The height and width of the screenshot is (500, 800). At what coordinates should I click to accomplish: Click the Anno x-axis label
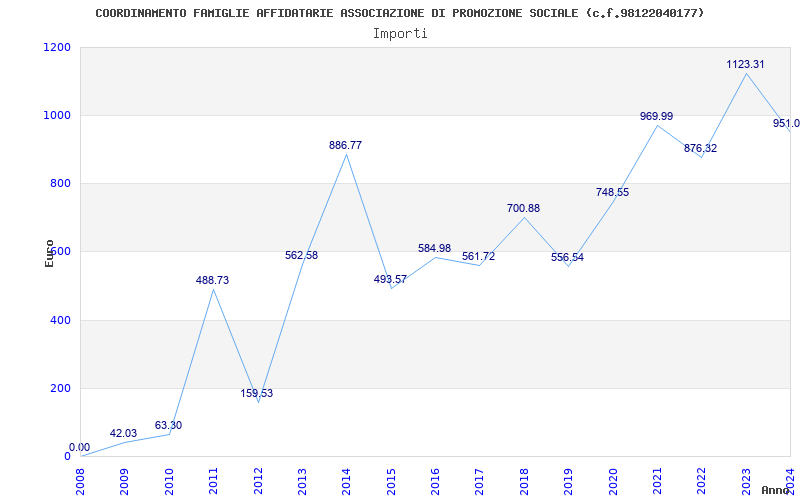coord(776,490)
